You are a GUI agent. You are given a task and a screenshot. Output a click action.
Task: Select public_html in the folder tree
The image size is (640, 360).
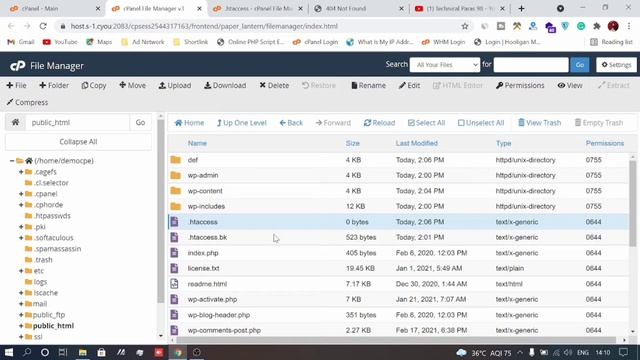pos(53,326)
